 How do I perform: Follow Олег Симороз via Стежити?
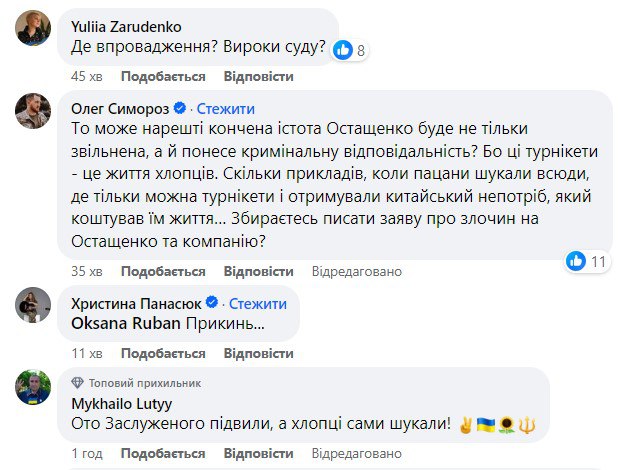[x=225, y=109]
